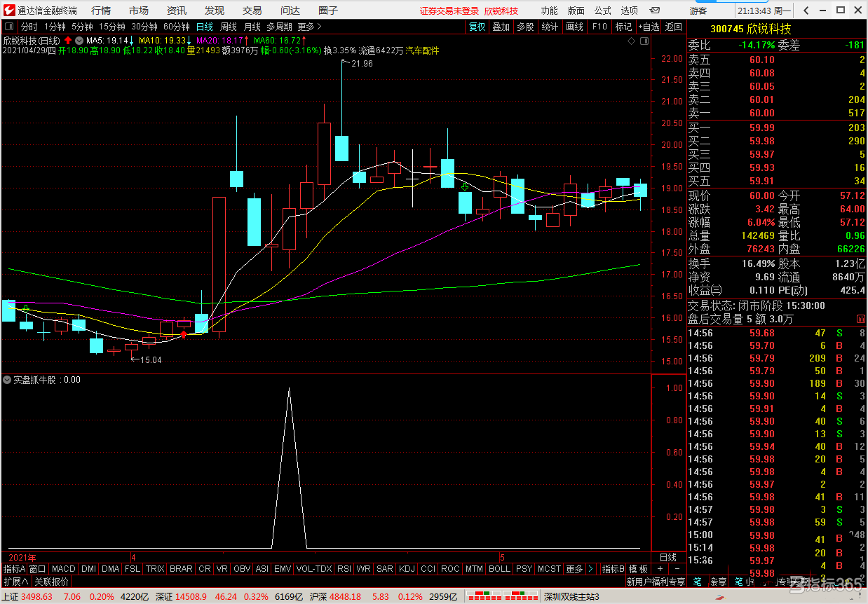Select the KDJ indicator tab

407,569
